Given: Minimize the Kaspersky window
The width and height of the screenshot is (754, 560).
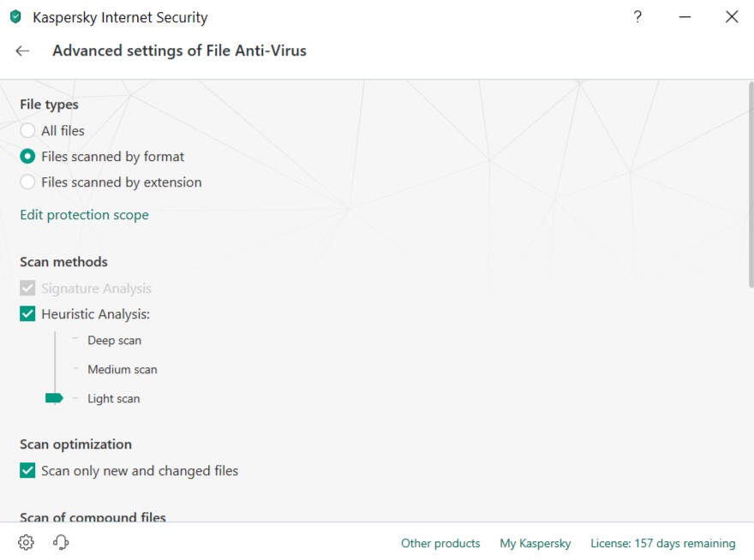Looking at the screenshot, I should 685,17.
